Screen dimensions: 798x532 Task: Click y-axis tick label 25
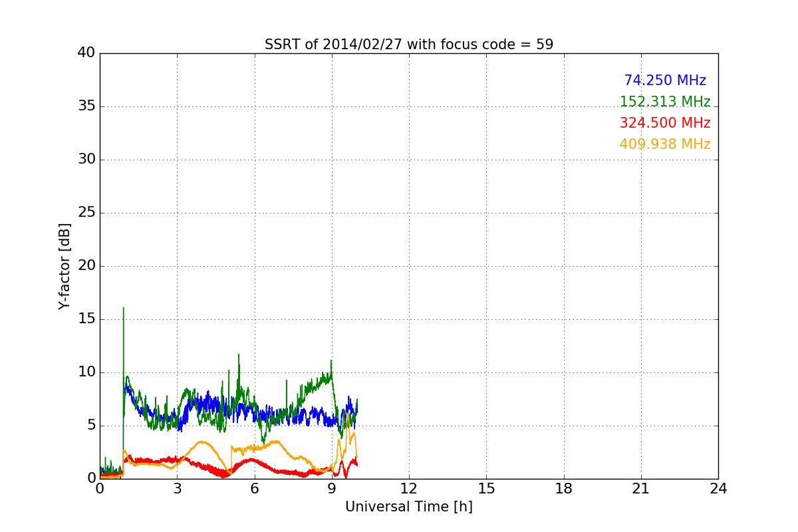(86, 213)
